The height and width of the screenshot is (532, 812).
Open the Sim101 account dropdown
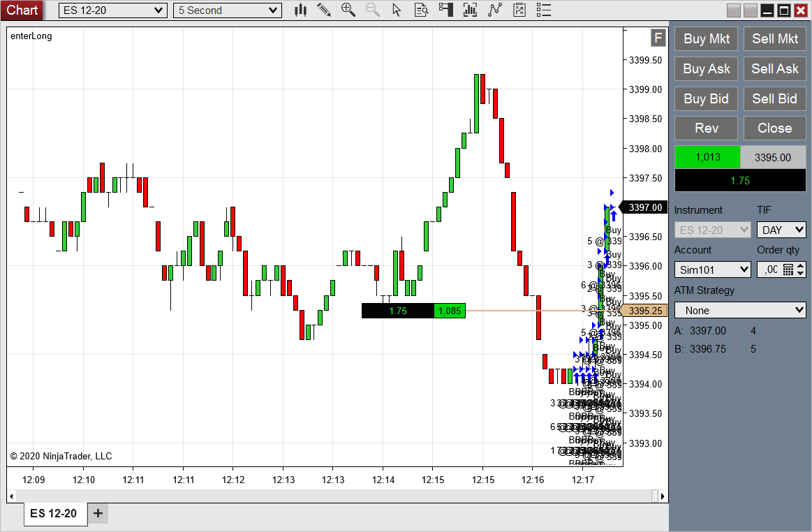713,270
